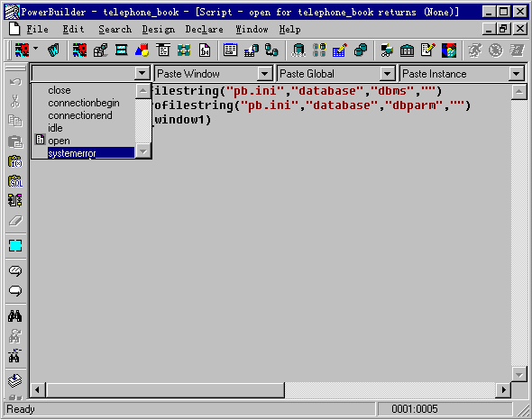Collapse the event selection dropdown arrow

point(142,73)
